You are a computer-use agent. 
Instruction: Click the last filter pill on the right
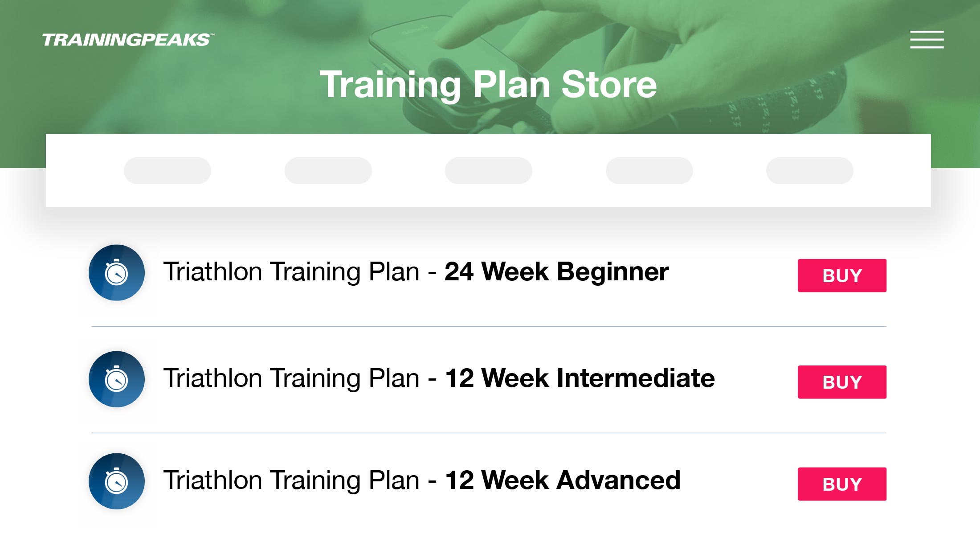click(809, 171)
